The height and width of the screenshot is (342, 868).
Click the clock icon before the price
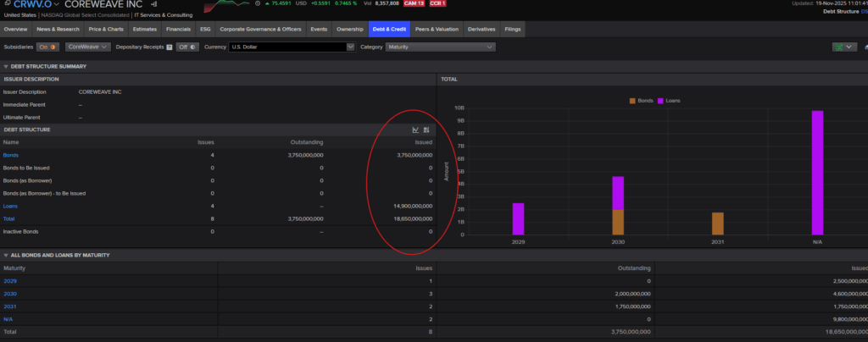pos(258,3)
